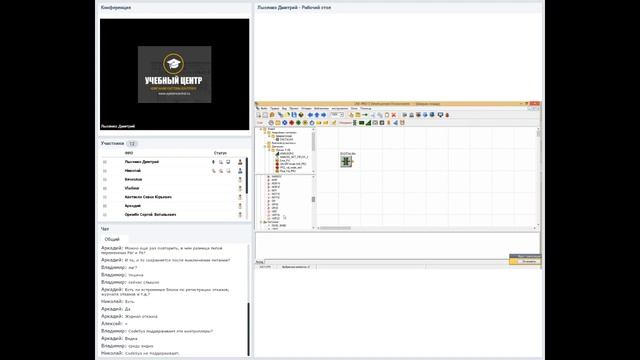Image resolution: width=640 pixels, height=360 pixels.
Task: Click the selected elements count in status bar
Action: (296, 267)
